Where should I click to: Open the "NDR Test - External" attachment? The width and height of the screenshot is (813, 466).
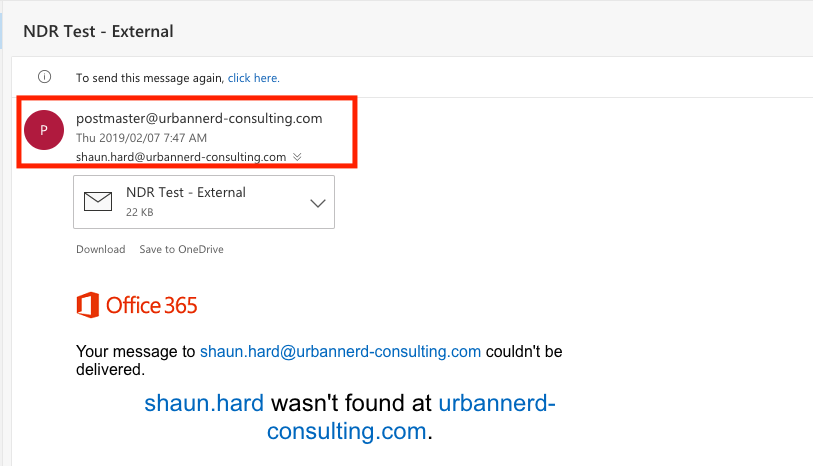186,192
